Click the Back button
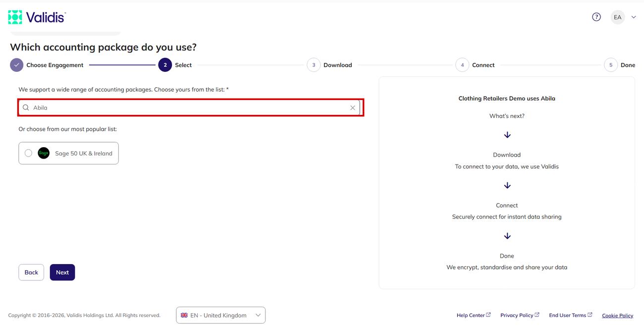 pyautogui.click(x=31, y=272)
